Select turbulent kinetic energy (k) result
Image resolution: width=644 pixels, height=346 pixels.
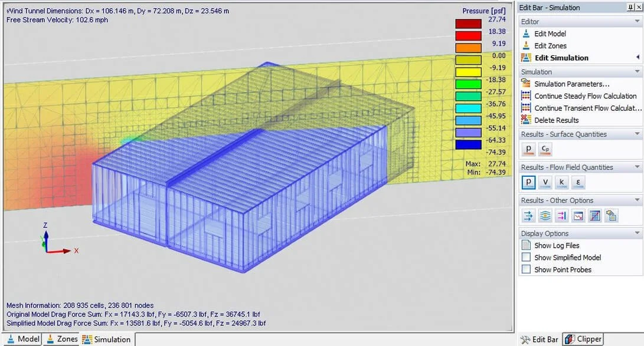[562, 182]
